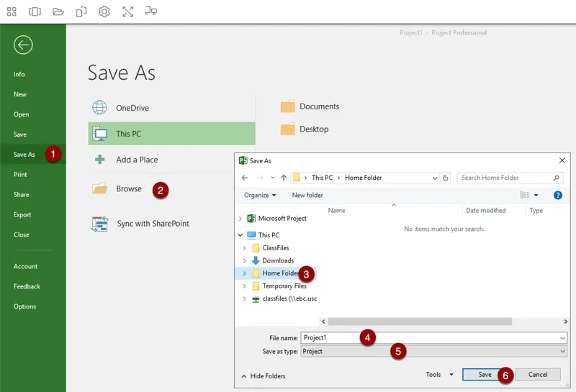Click the fullscreen expand arrows icon at top
This screenshot has height=392, width=576.
click(x=127, y=12)
